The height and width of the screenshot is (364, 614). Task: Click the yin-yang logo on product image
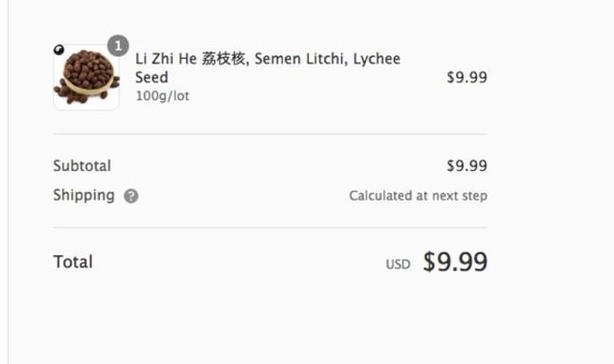(58, 50)
